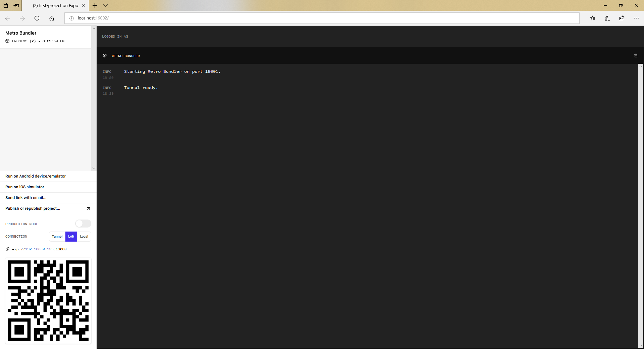
Task: Close the first-project on Expo tab
Action: (84, 5)
